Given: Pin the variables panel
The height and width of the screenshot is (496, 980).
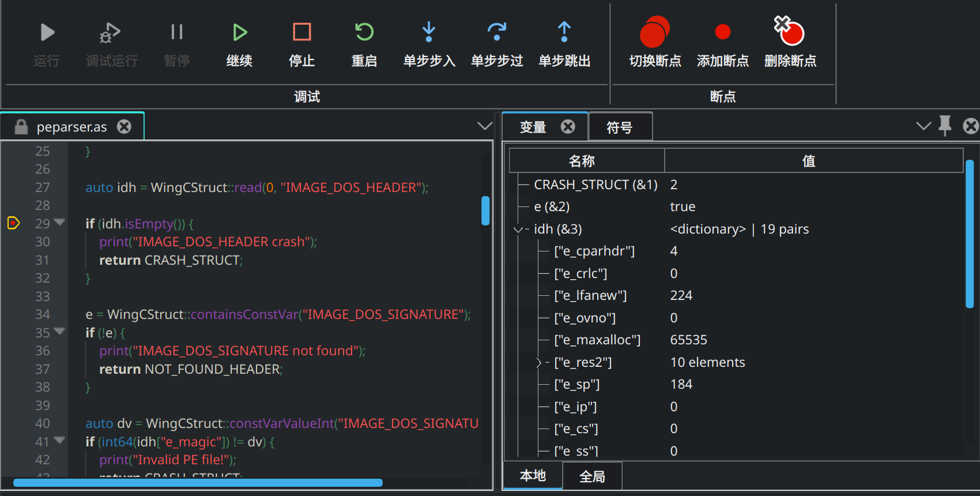Looking at the screenshot, I should [x=945, y=126].
